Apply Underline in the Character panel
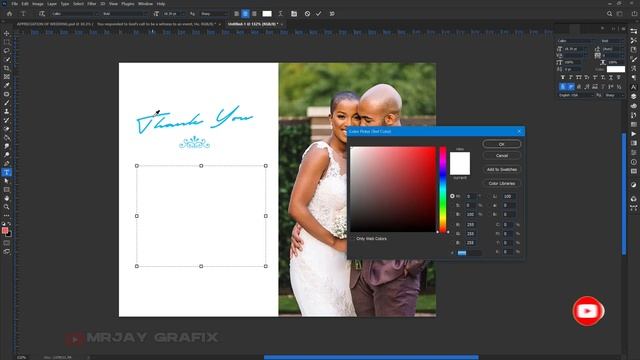 tap(611, 77)
